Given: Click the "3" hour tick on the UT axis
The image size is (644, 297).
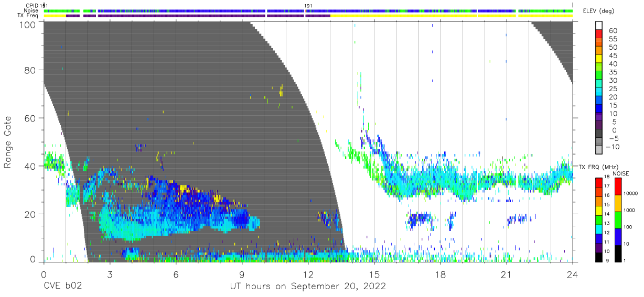Looking at the screenshot, I should (x=110, y=274).
